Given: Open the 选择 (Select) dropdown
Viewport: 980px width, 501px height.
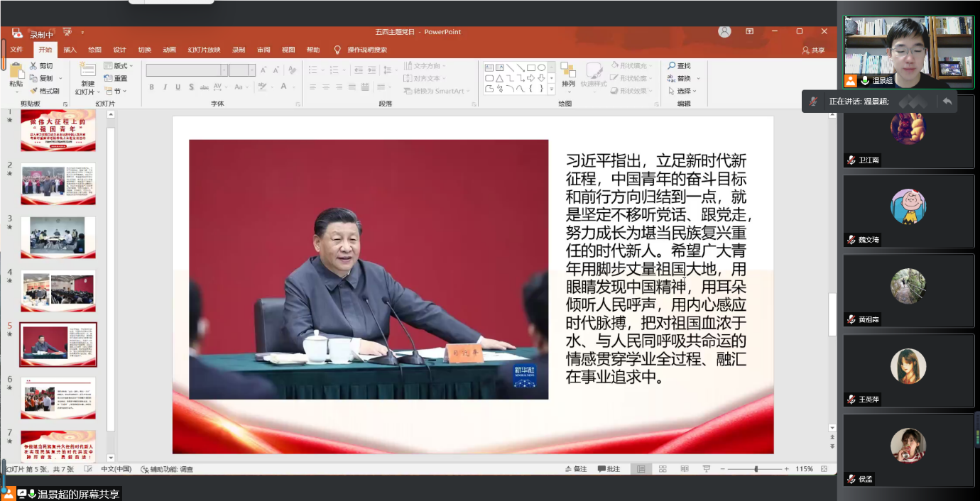Looking at the screenshot, I should click(x=685, y=91).
